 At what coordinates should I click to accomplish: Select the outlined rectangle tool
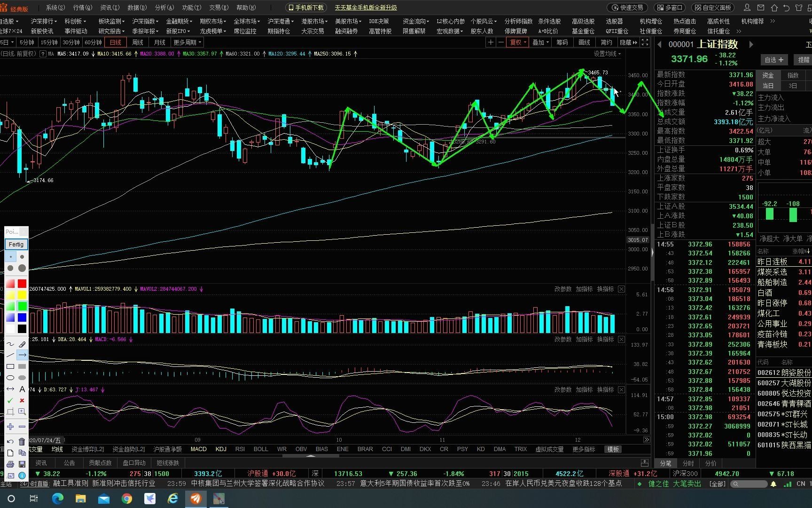(10, 366)
